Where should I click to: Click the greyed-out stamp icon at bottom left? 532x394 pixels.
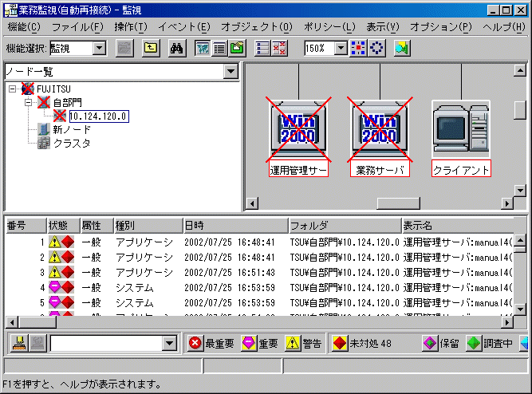[x=37, y=343]
